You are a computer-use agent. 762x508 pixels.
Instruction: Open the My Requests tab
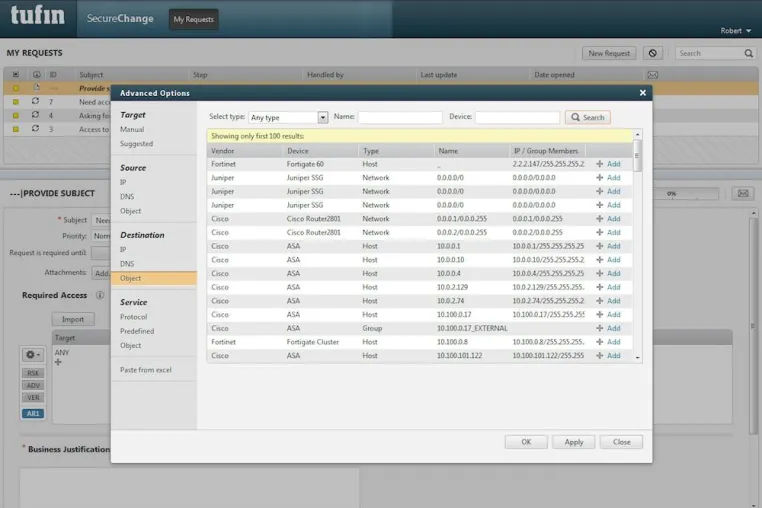coord(193,19)
